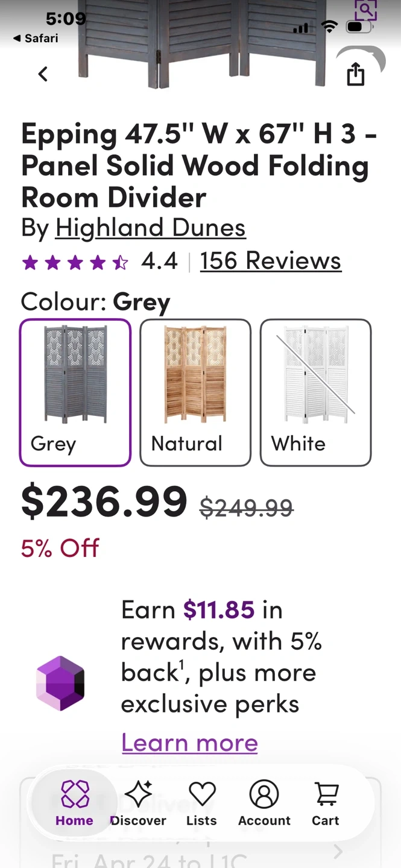Go back using the back arrow
This screenshot has width=401, height=868.
tap(43, 74)
